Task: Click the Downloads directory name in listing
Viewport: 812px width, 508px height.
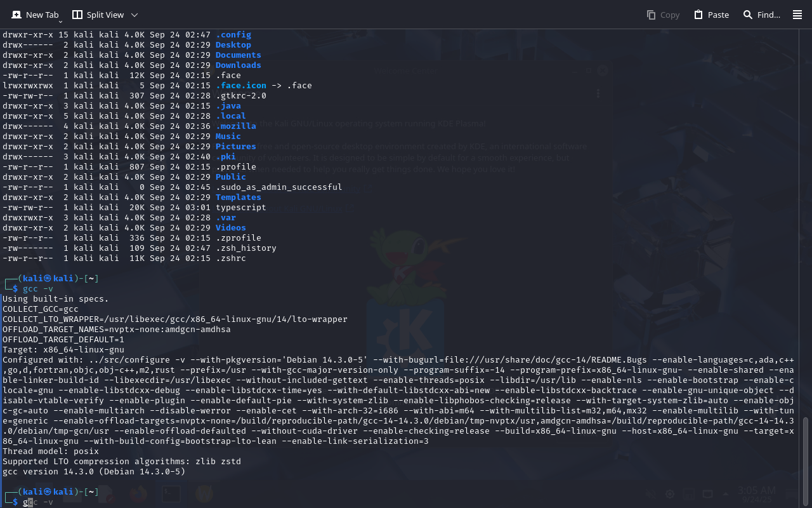Action: click(238, 65)
